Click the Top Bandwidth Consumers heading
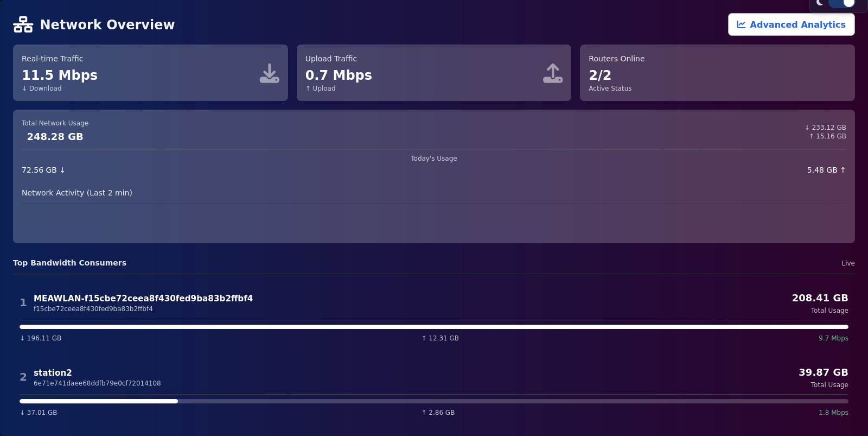This screenshot has width=868, height=436. (69, 263)
